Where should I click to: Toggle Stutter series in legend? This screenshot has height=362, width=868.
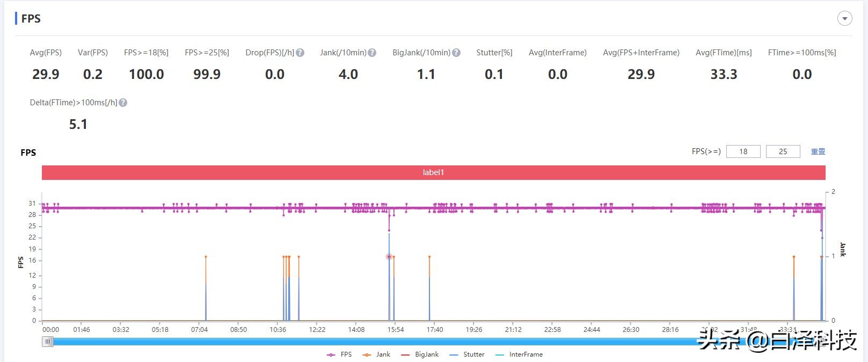click(x=467, y=354)
